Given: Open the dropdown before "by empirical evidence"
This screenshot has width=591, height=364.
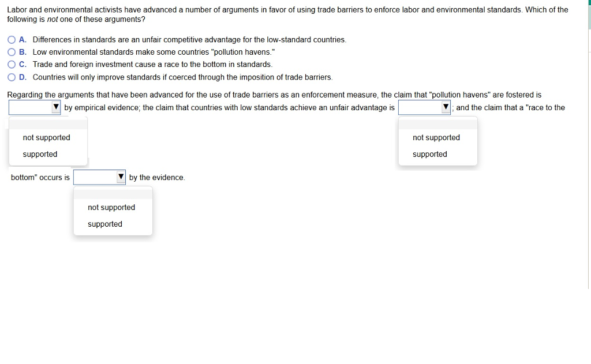Looking at the screenshot, I should (35, 108).
